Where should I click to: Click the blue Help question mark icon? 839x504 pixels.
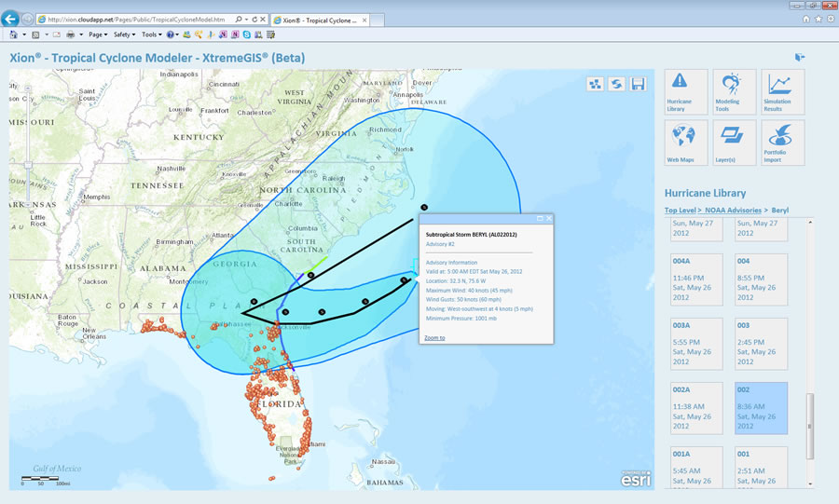coord(171,34)
